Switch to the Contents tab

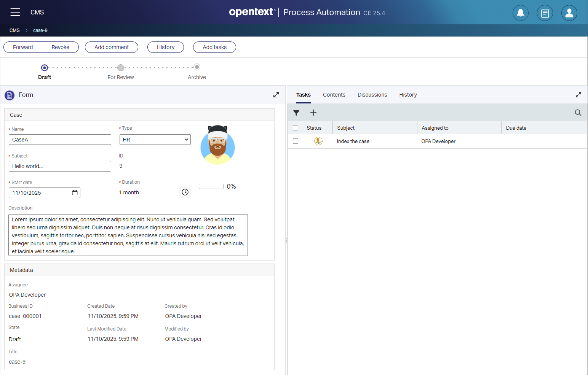334,95
